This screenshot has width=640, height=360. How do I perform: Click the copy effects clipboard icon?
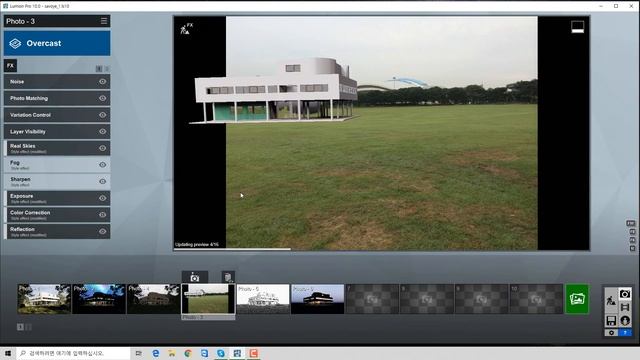pos(228,277)
